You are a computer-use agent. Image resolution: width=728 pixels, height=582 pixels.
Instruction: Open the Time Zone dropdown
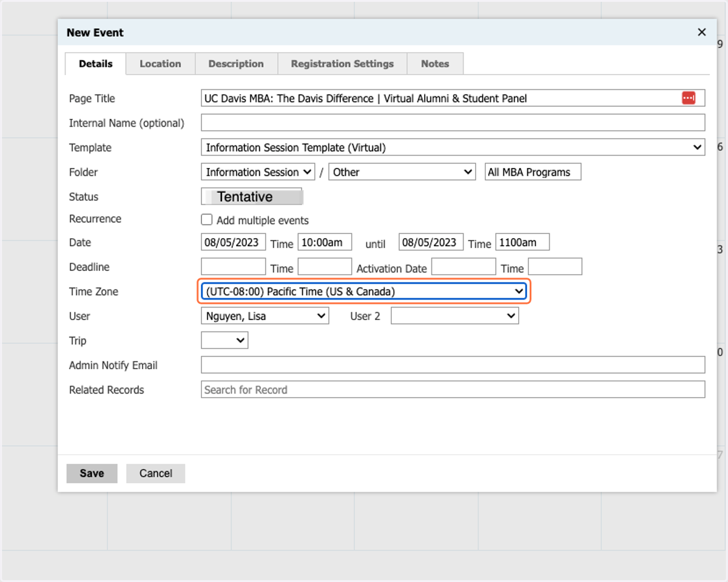pyautogui.click(x=363, y=292)
